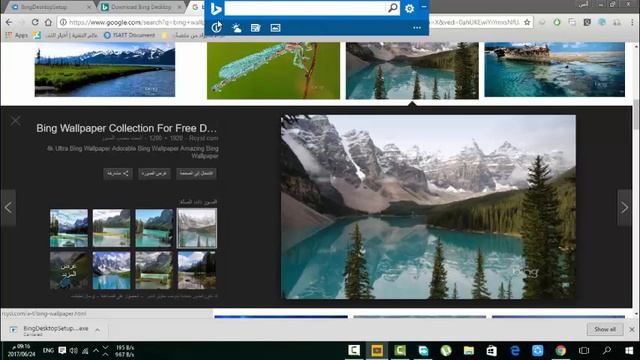Click the ENG language indicator
This screenshot has width=640, height=360.
click(x=48, y=351)
